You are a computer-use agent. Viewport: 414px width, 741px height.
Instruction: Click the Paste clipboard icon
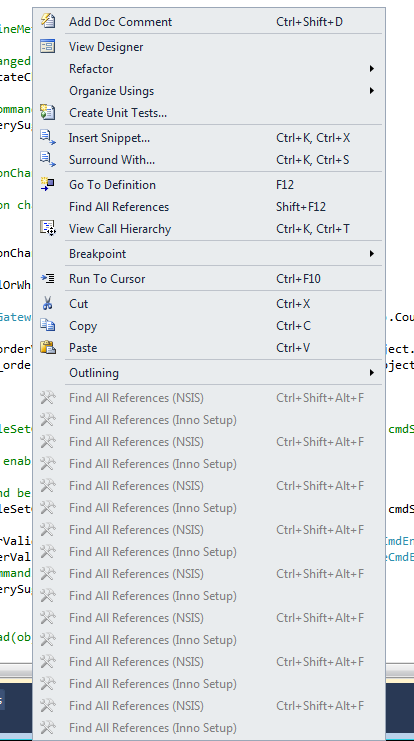coord(48,347)
